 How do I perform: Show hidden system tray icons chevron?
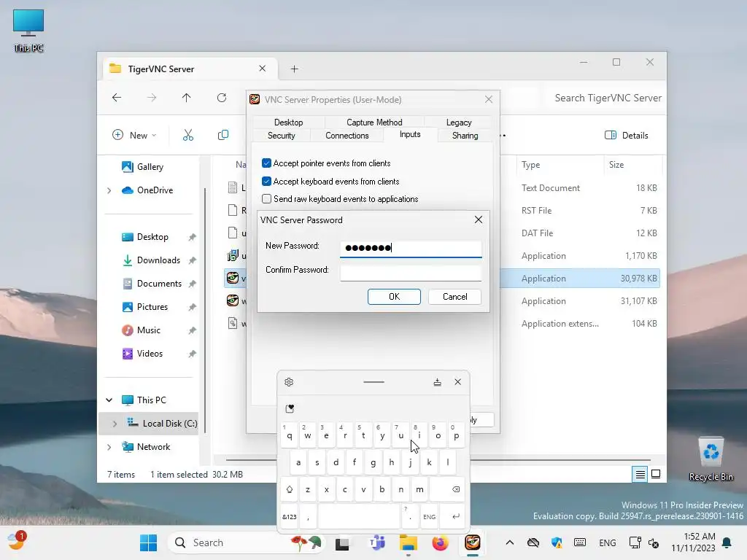pyautogui.click(x=509, y=542)
